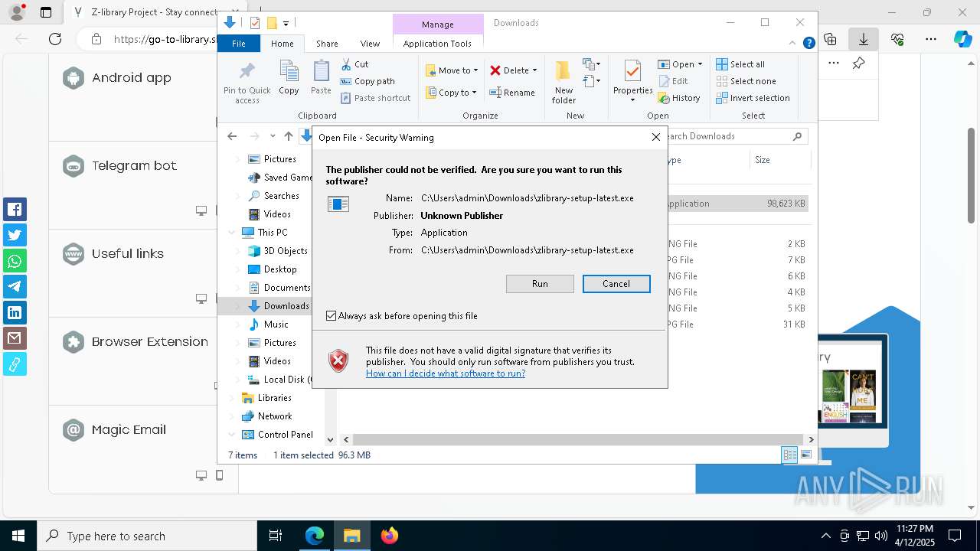The height and width of the screenshot is (551, 980).
Task: Open the Copy to dropdown
Action: click(451, 93)
